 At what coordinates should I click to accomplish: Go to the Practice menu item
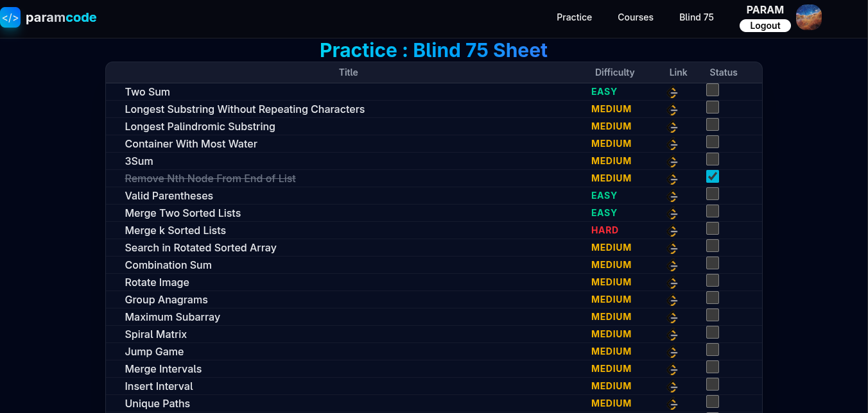[574, 17]
